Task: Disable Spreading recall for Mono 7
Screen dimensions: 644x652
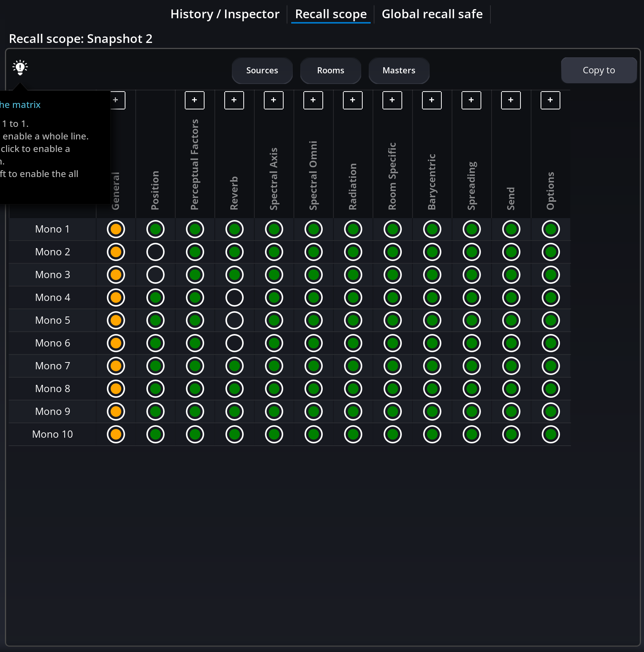Action: coord(472,366)
